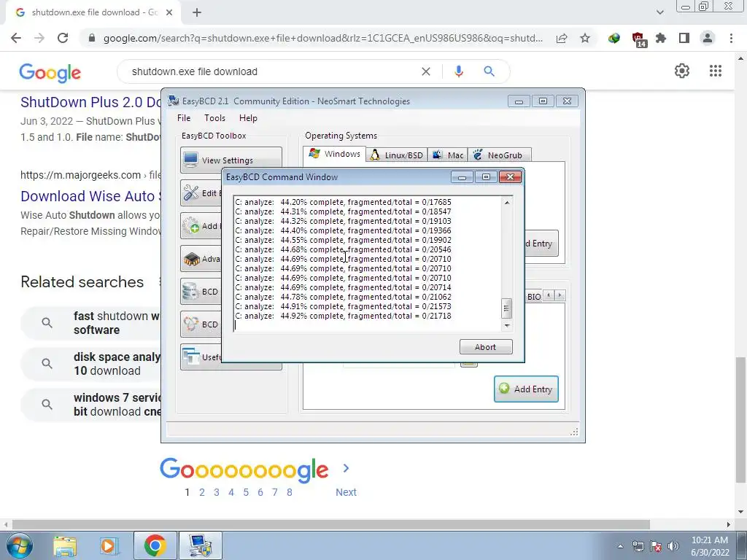Open Chrome's three-dot menu
Image resolution: width=747 pixels, height=560 pixels.
[731, 38]
